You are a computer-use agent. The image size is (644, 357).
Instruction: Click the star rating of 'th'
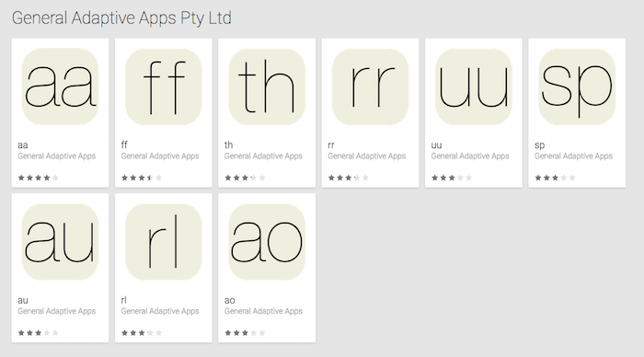[x=246, y=178]
